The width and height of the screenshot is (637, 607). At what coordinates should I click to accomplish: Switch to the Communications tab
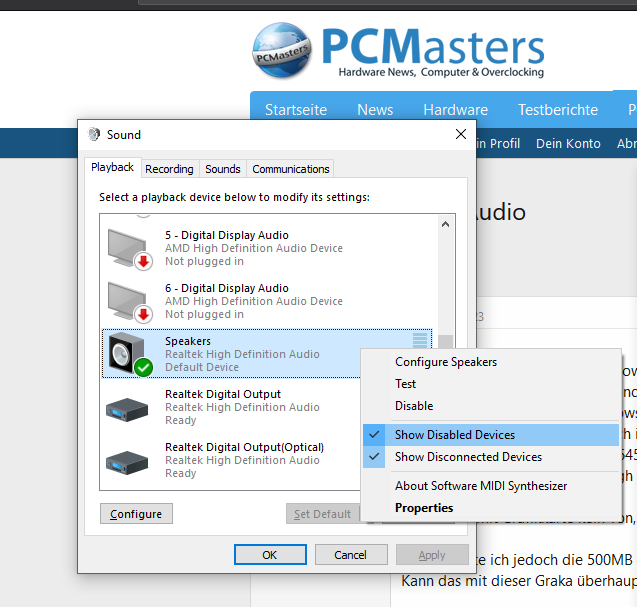(290, 169)
